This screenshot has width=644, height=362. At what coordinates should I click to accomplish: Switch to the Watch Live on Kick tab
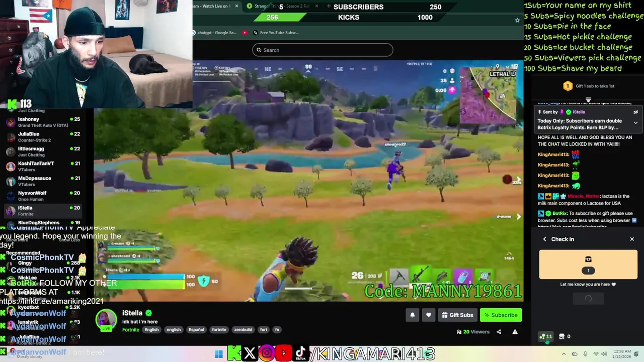(215, 6)
